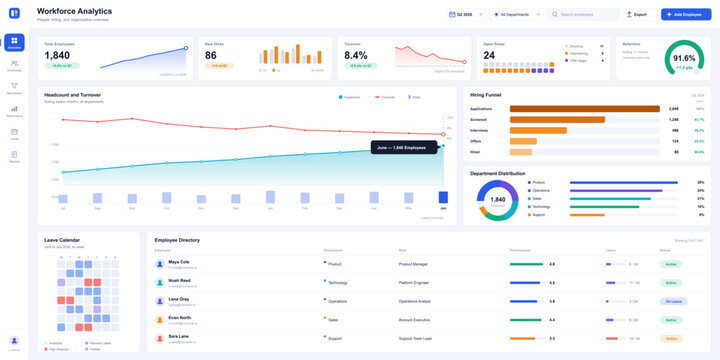Open Reports from the sidebar
Viewport: 720px width, 360px height.
tap(14, 157)
